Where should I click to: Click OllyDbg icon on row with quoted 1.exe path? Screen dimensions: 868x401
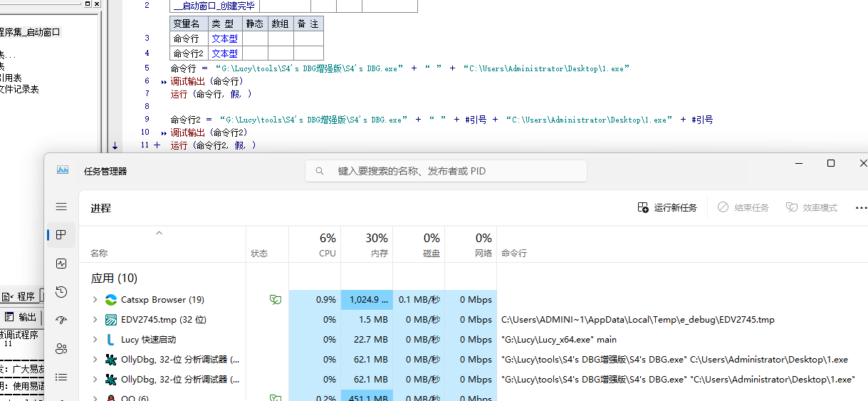click(x=111, y=380)
